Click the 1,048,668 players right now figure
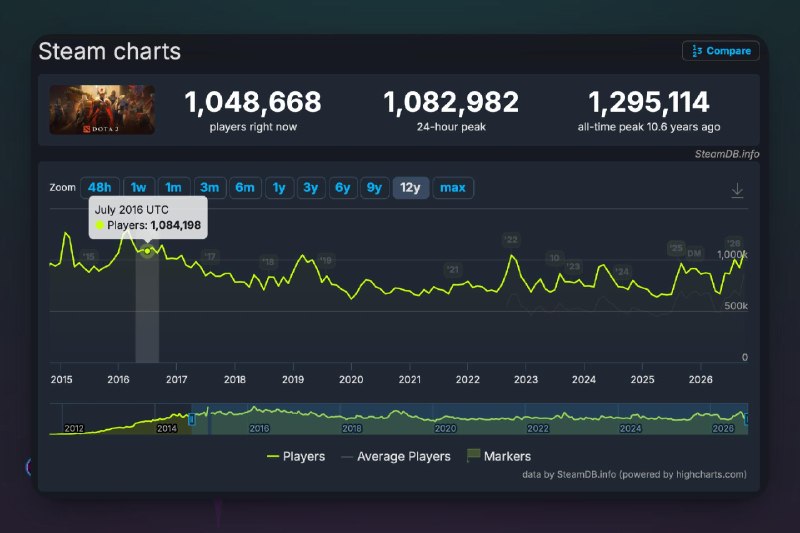The width and height of the screenshot is (800, 533). (x=253, y=101)
